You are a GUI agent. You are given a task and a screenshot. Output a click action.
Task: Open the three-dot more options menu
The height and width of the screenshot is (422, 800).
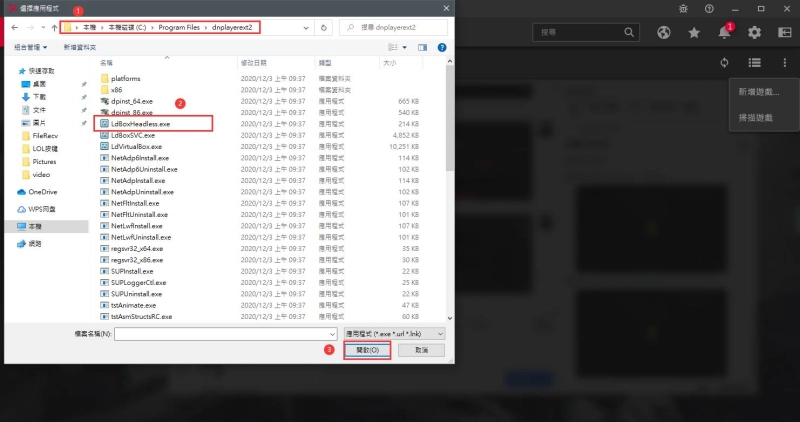pos(785,63)
